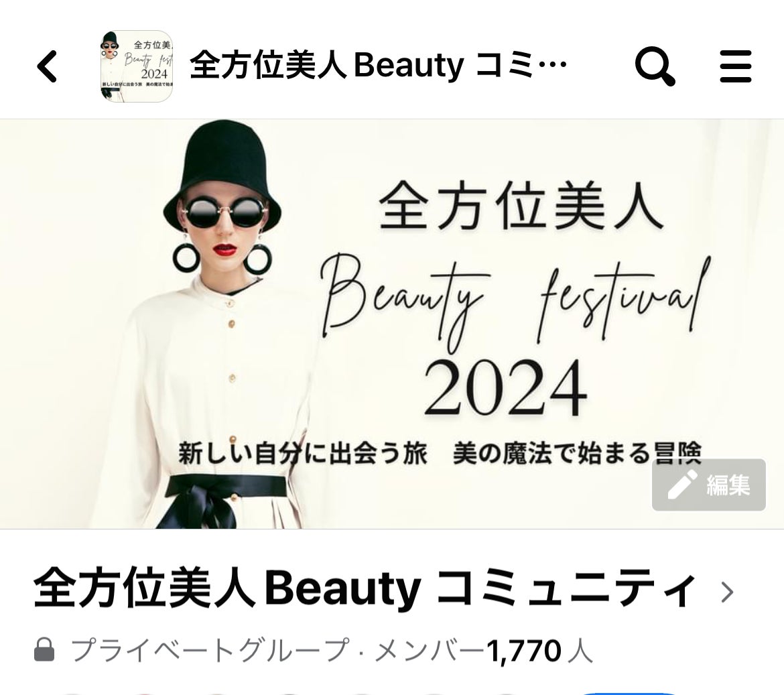Open the メンバー1,770人 member count
784x695 pixels.
click(x=484, y=651)
